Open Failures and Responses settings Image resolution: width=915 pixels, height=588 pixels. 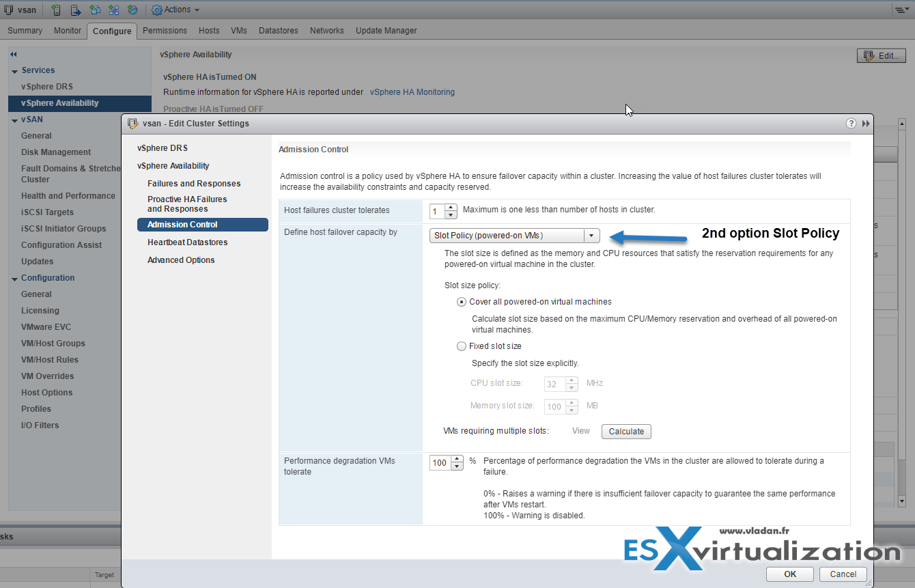(x=194, y=184)
